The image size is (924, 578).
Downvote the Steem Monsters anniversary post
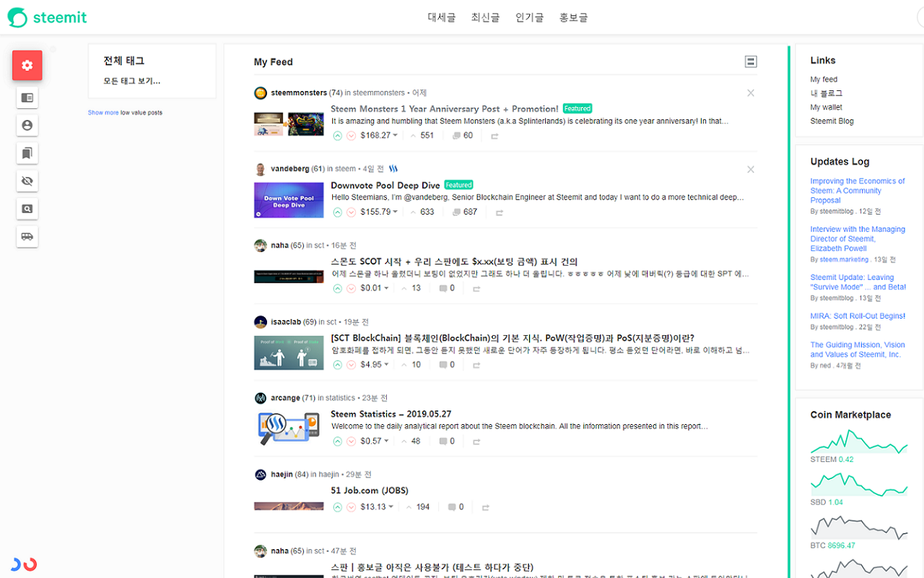351,135
